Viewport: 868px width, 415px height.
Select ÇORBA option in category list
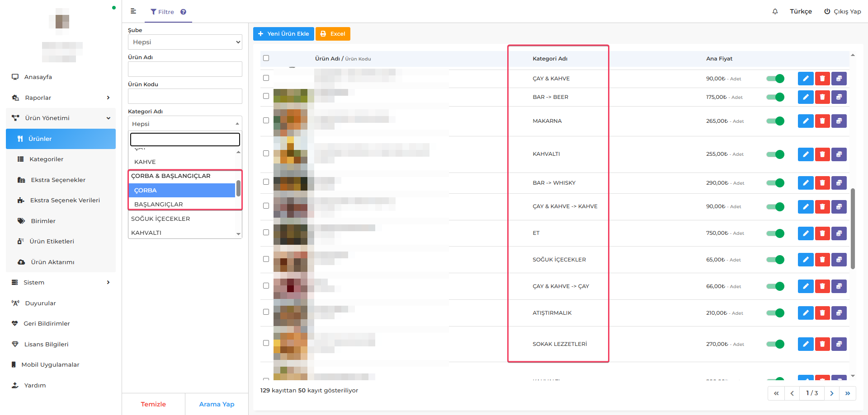pyautogui.click(x=182, y=190)
